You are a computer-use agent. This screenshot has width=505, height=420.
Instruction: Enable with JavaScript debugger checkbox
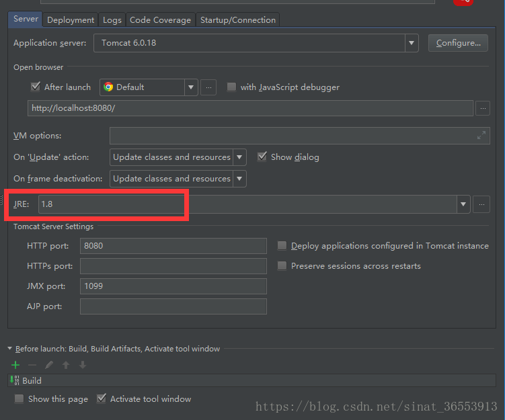coord(231,87)
